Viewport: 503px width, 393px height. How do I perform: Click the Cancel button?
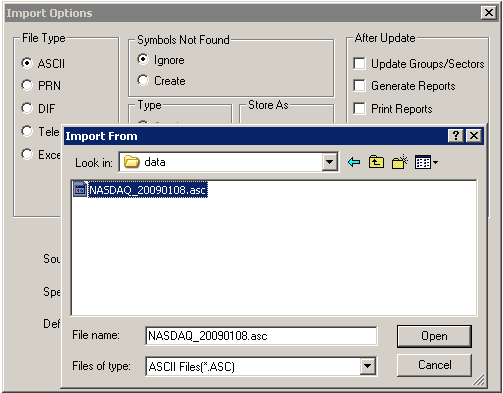434,365
